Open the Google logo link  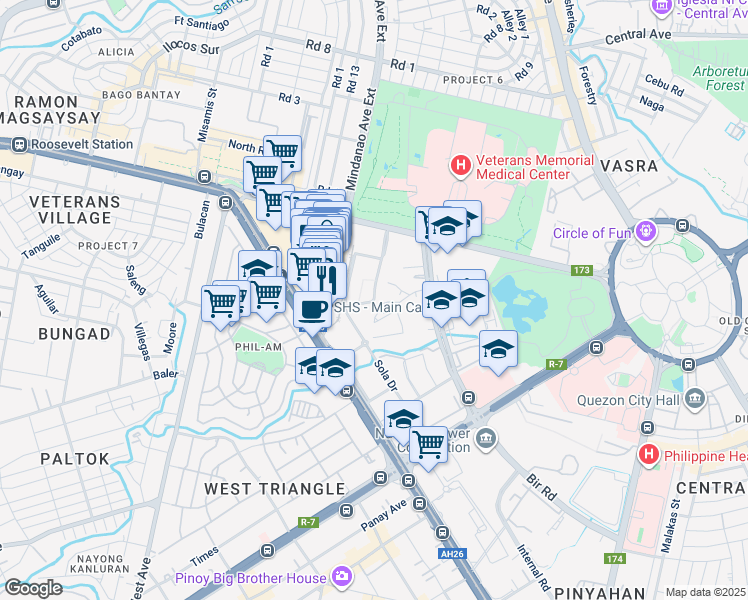pos(33,589)
